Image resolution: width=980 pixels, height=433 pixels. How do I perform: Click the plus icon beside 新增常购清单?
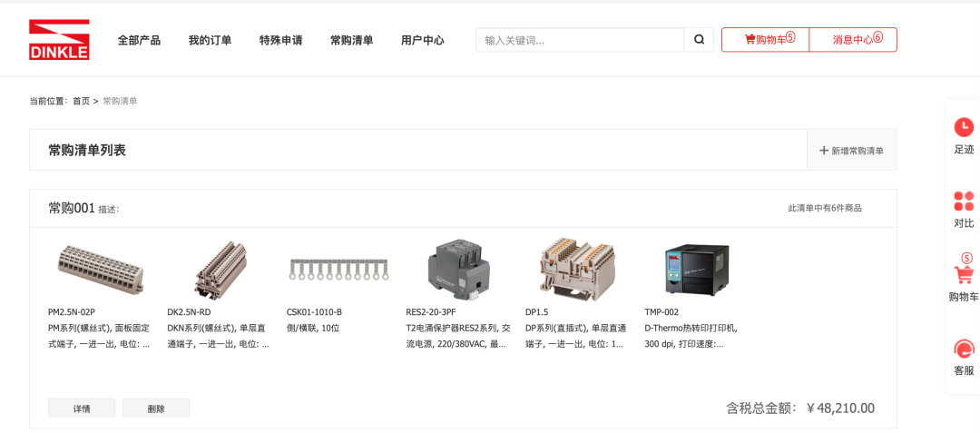(824, 151)
